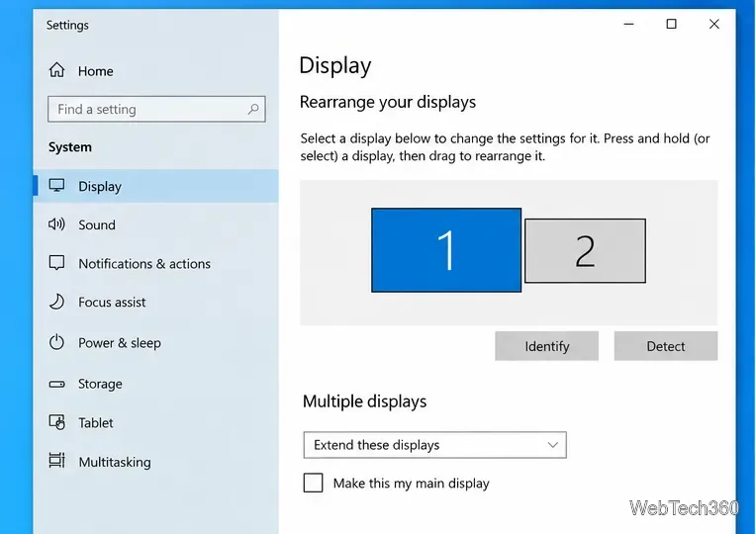The width and height of the screenshot is (756, 534).
Task: Click the Tablet touch icon
Action: pos(56,422)
